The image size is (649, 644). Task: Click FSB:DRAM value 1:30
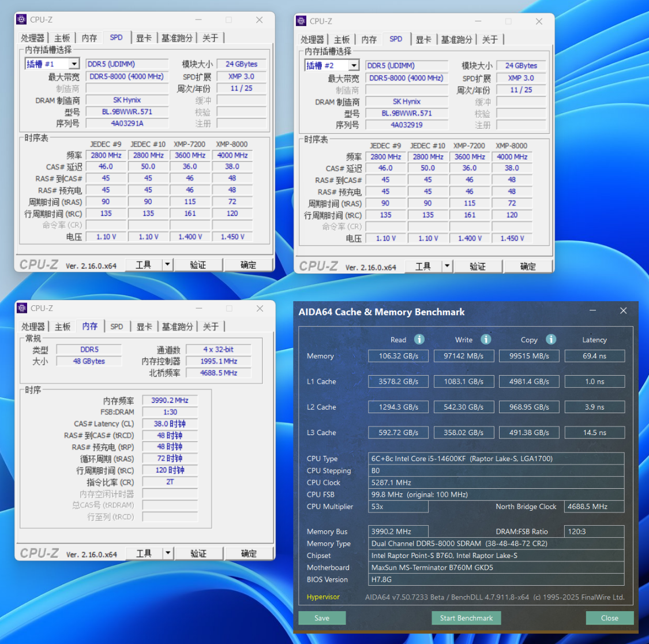click(170, 412)
